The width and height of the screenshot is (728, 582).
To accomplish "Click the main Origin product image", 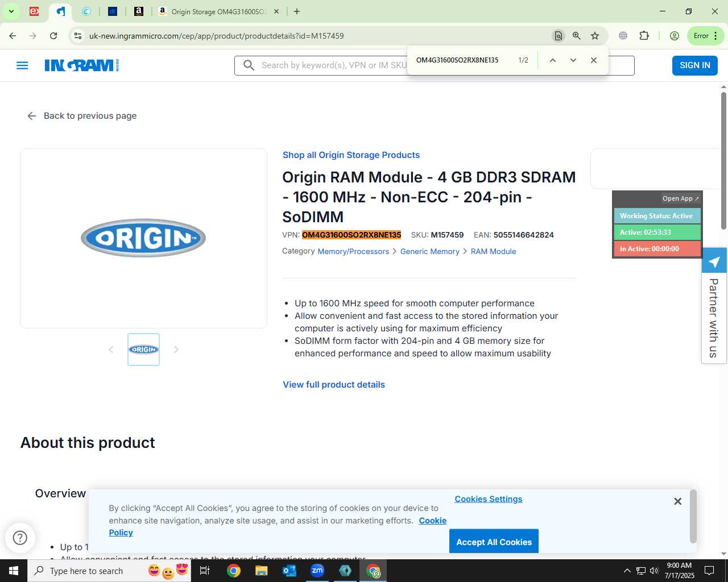I will [x=143, y=238].
